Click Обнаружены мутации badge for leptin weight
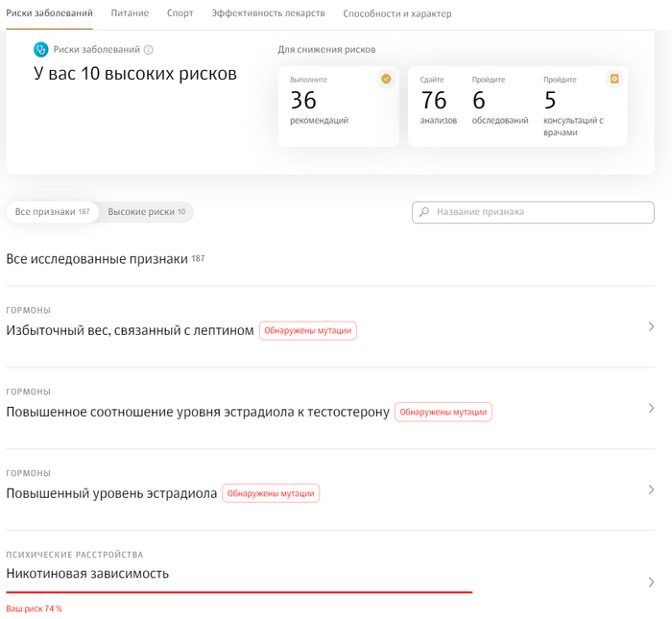Viewport: 672px width, 619px height. 308,331
